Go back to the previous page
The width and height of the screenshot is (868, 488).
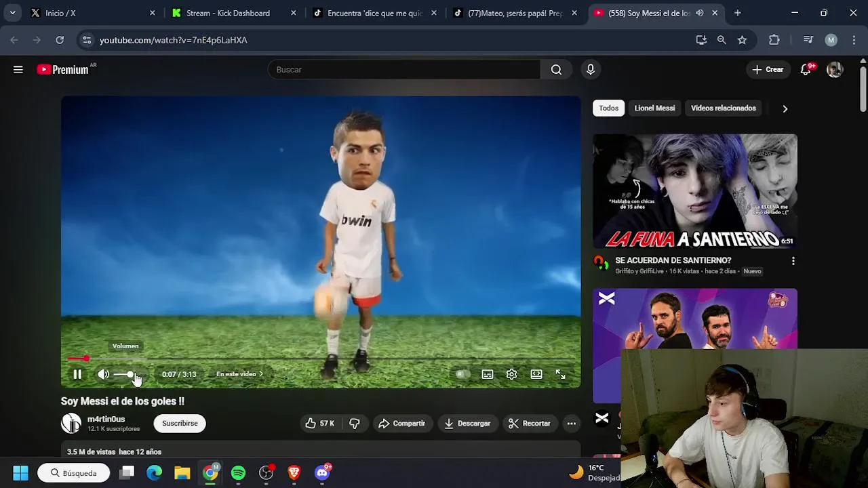pyautogui.click(x=14, y=40)
